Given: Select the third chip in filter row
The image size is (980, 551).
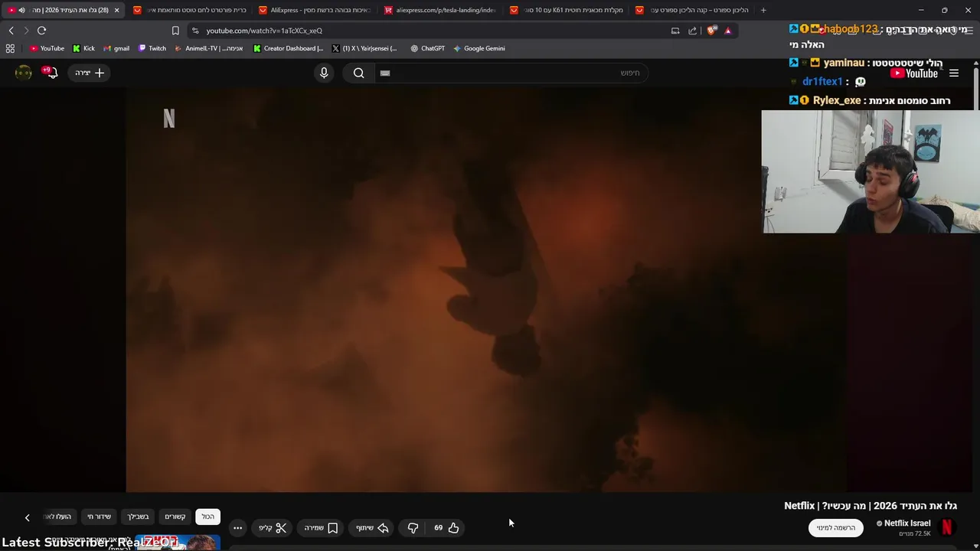Looking at the screenshot, I should click(139, 517).
